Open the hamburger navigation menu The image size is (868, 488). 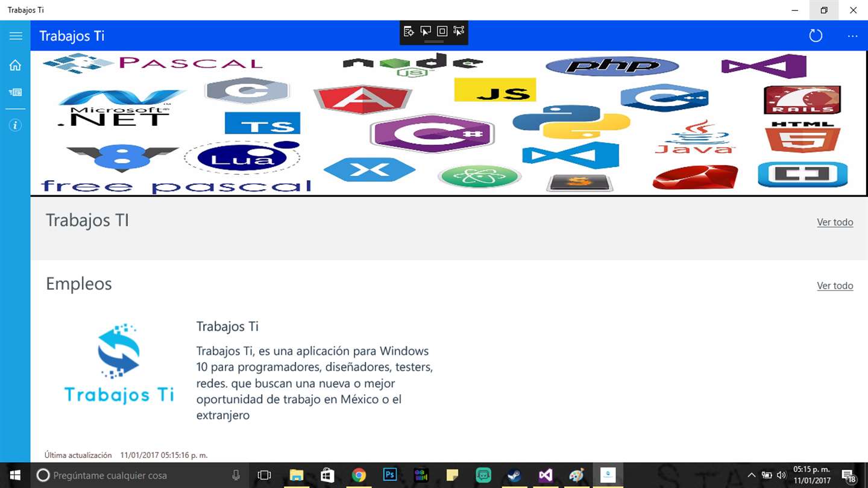click(x=16, y=36)
